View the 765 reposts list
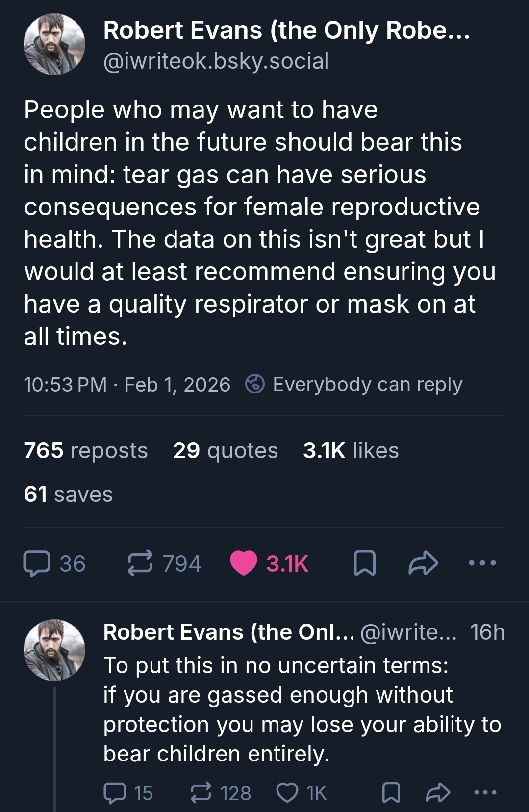 pos(86,450)
